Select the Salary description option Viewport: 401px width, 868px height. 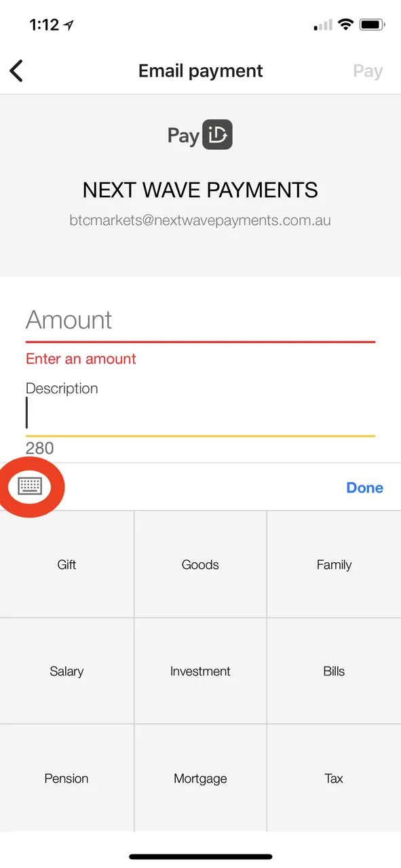click(66, 671)
